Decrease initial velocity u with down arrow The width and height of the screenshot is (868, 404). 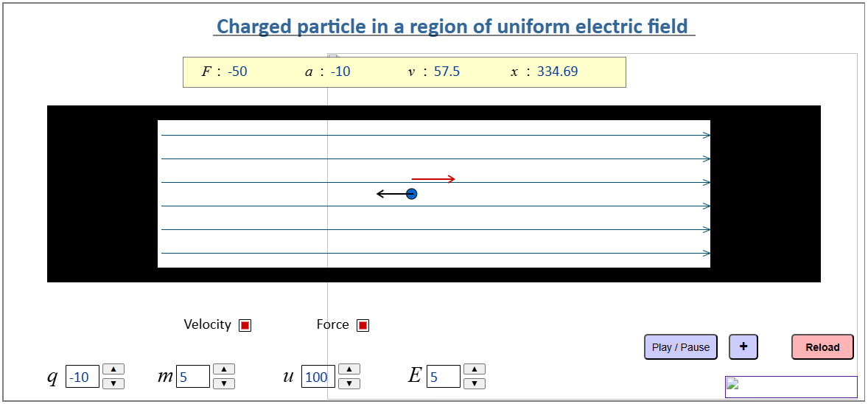pos(349,383)
